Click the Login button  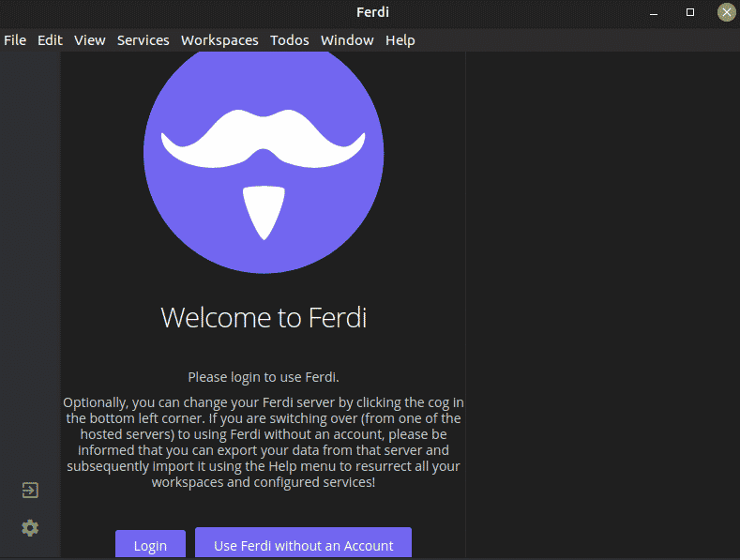(x=151, y=545)
